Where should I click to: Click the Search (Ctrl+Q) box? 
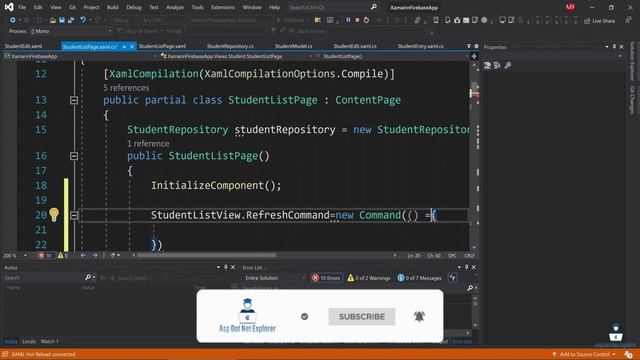click(329, 7)
